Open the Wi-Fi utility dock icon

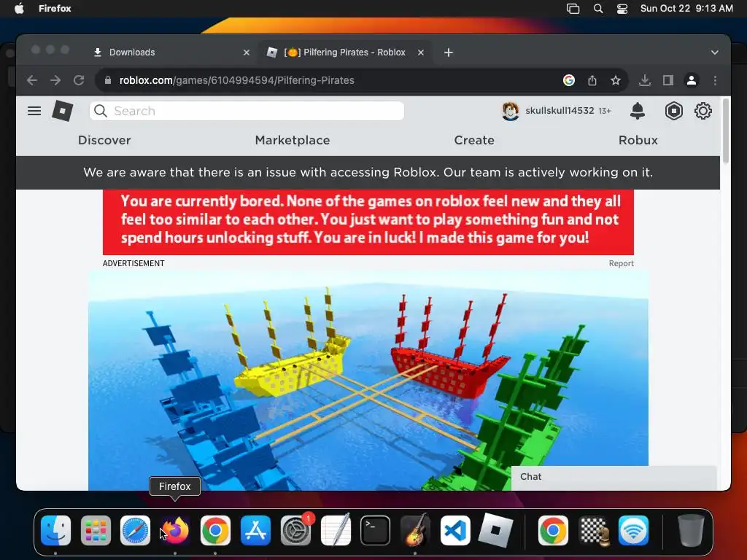(633, 531)
